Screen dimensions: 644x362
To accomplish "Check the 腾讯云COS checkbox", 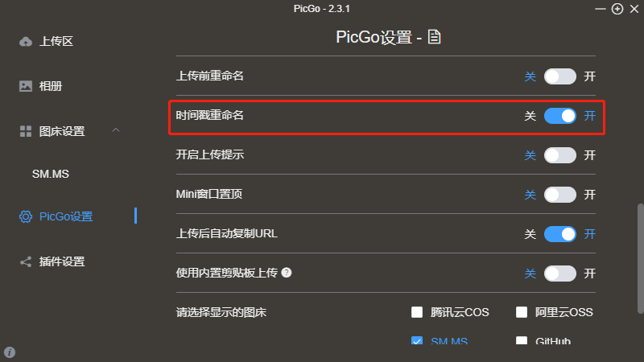I will click(x=417, y=312).
